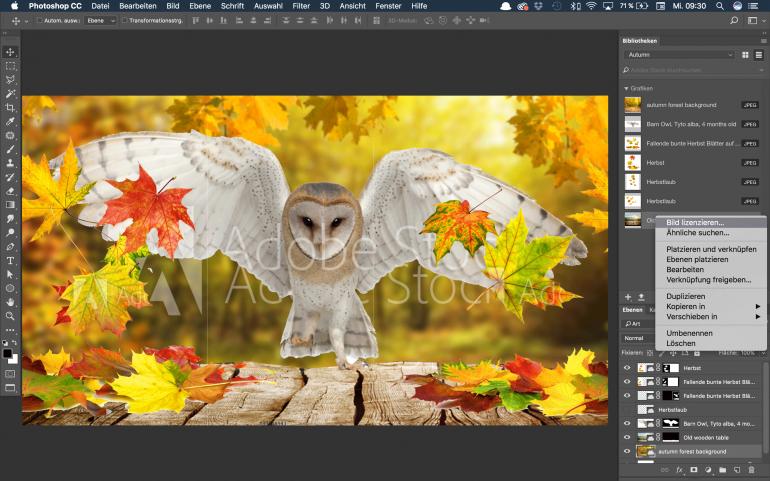770x481 pixels.
Task: Select the Eraser tool
Action: click(10, 191)
